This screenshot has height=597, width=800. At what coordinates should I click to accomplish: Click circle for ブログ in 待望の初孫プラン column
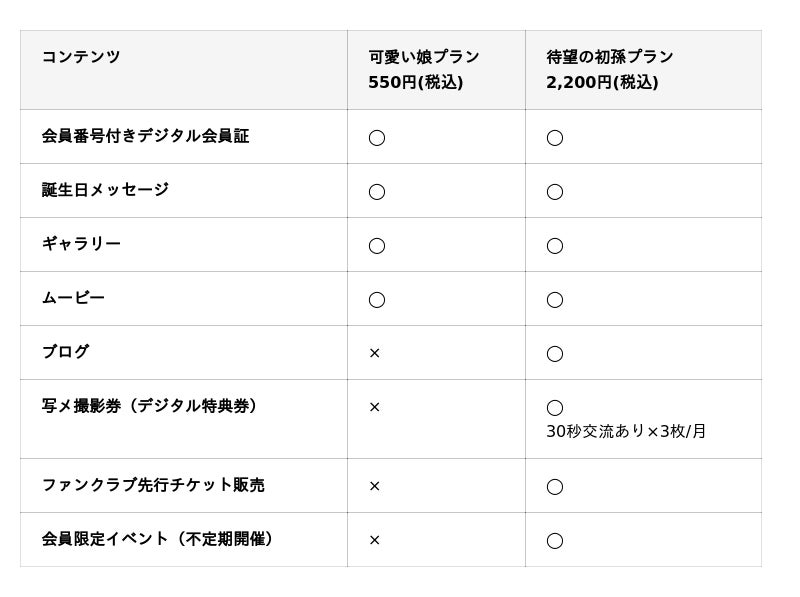(555, 354)
